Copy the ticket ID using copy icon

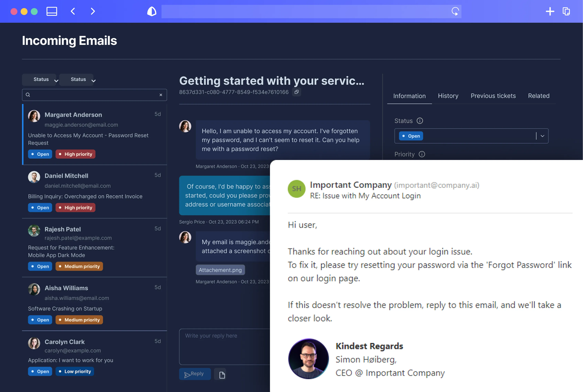[x=297, y=92]
